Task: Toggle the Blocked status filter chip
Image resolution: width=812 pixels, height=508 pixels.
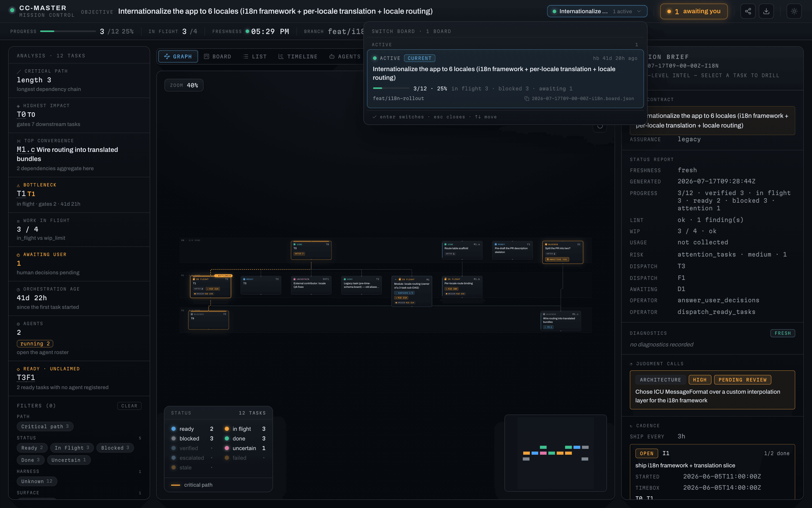Action: (x=115, y=448)
